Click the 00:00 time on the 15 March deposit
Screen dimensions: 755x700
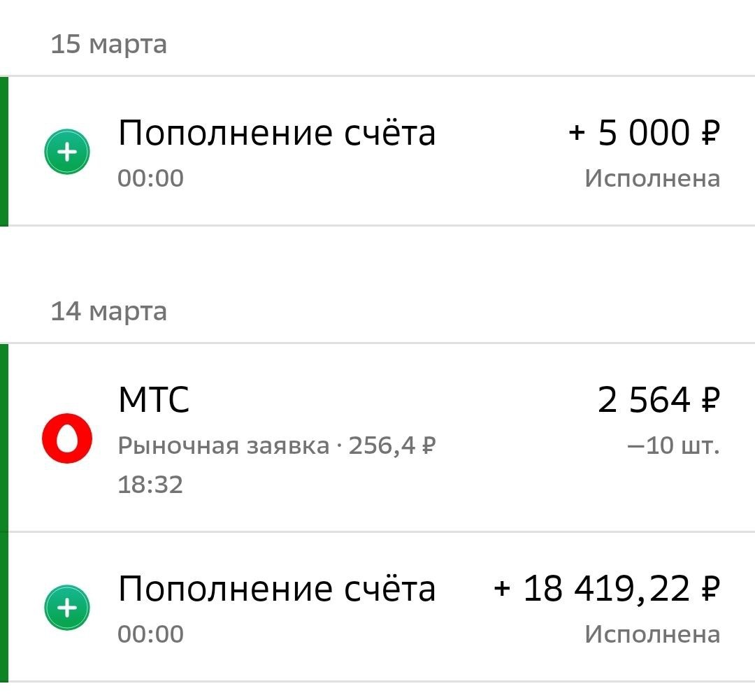[150, 179]
